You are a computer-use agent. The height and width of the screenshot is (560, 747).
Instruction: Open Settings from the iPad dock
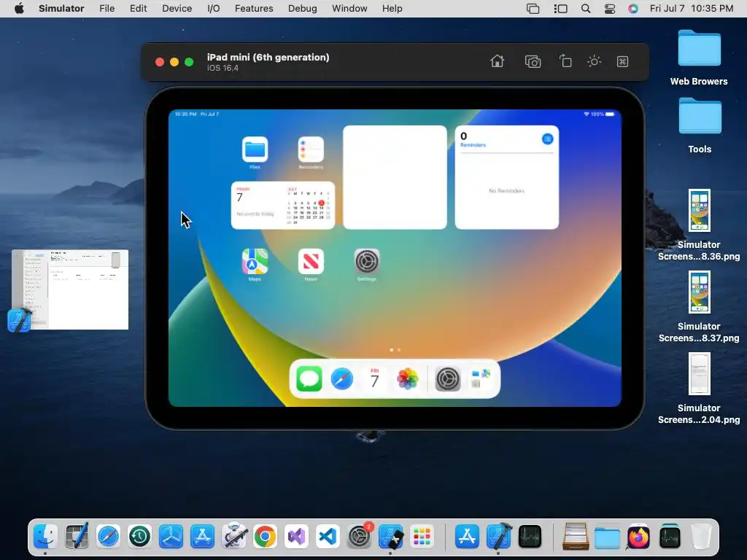pos(448,379)
